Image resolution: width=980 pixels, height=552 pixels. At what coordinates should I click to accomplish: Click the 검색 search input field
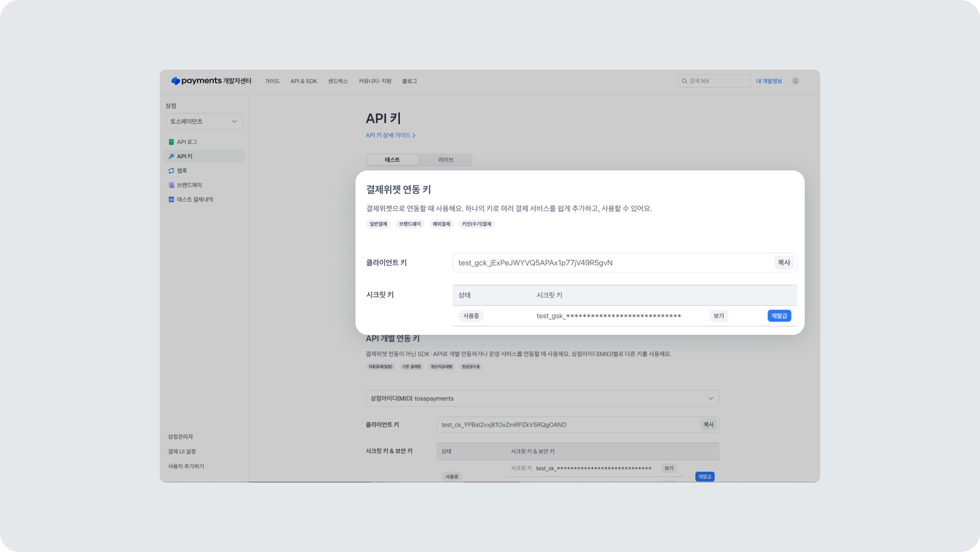coord(714,81)
